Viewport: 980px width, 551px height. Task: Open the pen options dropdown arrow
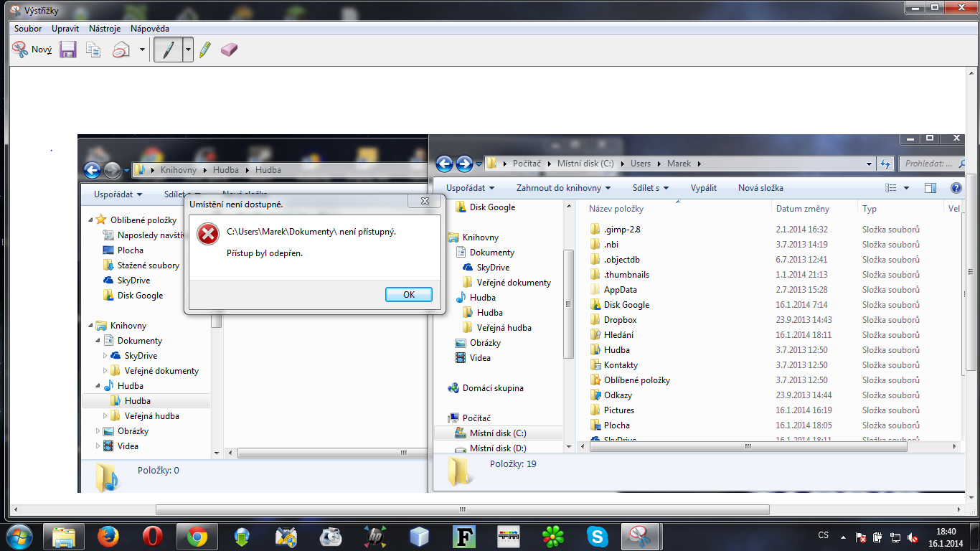[188, 50]
